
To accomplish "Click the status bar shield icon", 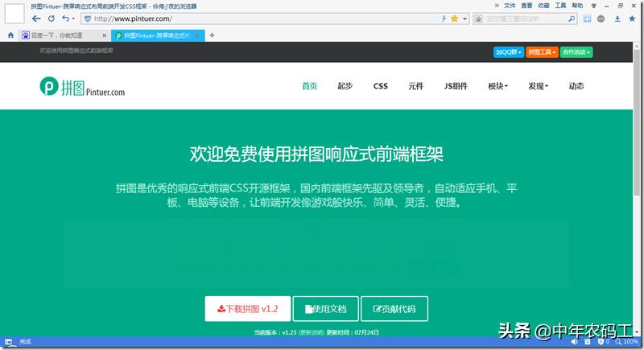I will (x=601, y=341).
